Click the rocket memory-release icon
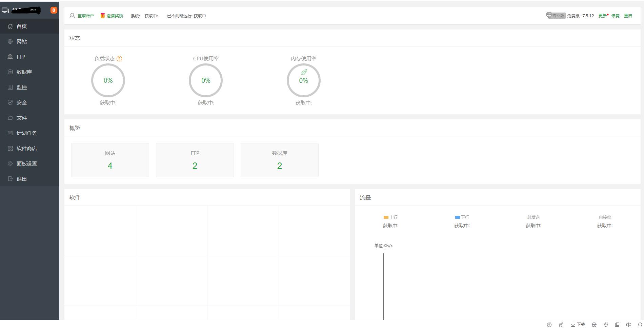This screenshot has height=329, width=644. pyautogui.click(x=304, y=72)
